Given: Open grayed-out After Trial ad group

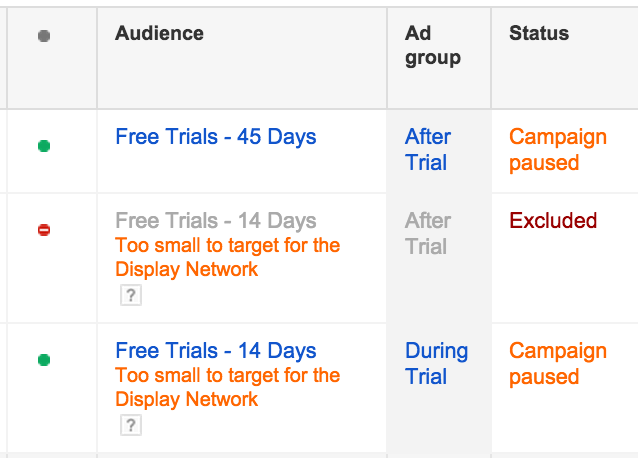Looking at the screenshot, I should pyautogui.click(x=428, y=233).
